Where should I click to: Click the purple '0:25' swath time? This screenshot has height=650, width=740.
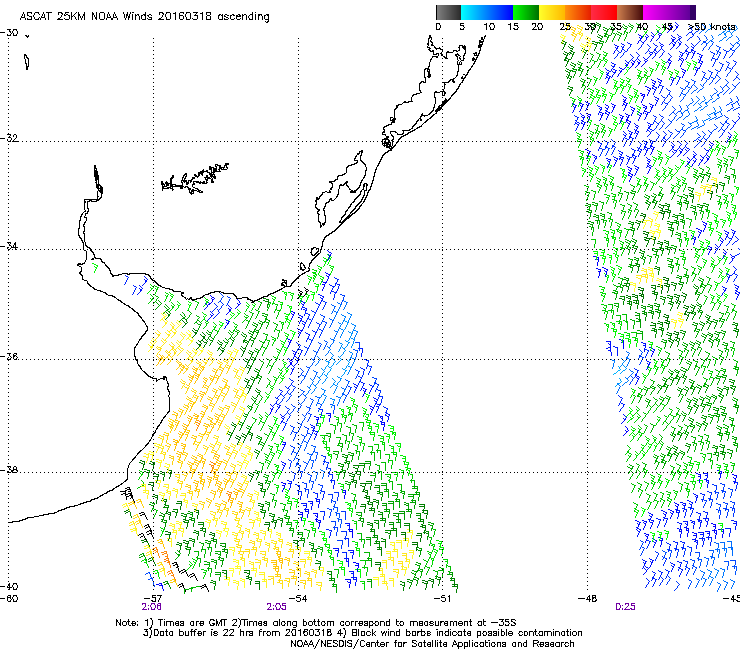(625, 607)
